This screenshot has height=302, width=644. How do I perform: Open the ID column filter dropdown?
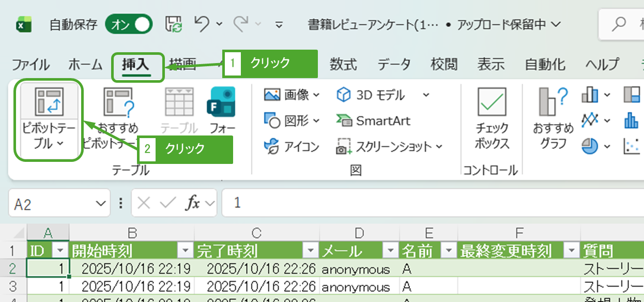[x=61, y=251]
